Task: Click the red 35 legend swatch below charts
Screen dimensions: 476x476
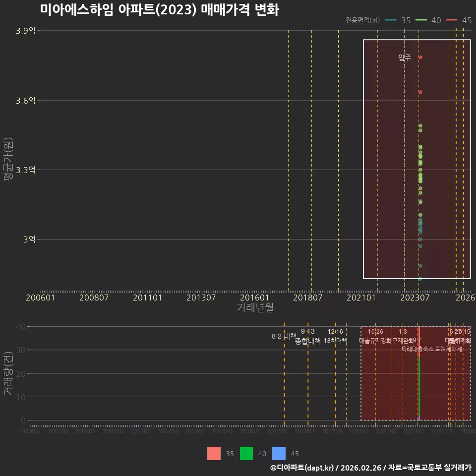Action: [214, 453]
